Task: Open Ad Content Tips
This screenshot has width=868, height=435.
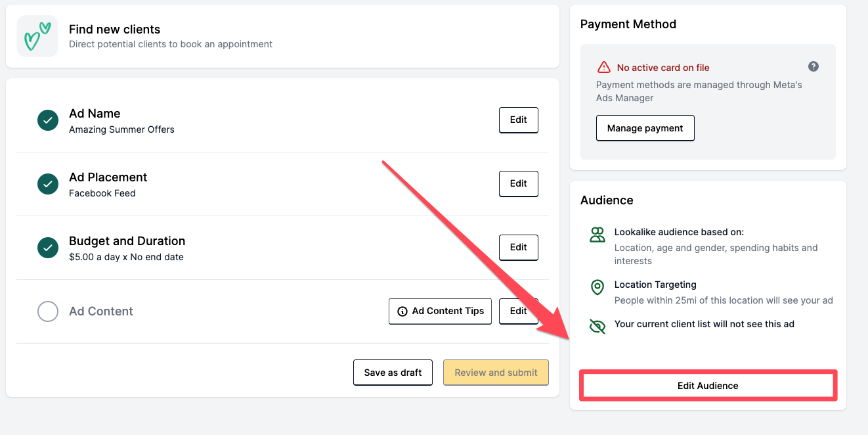Action: point(440,311)
